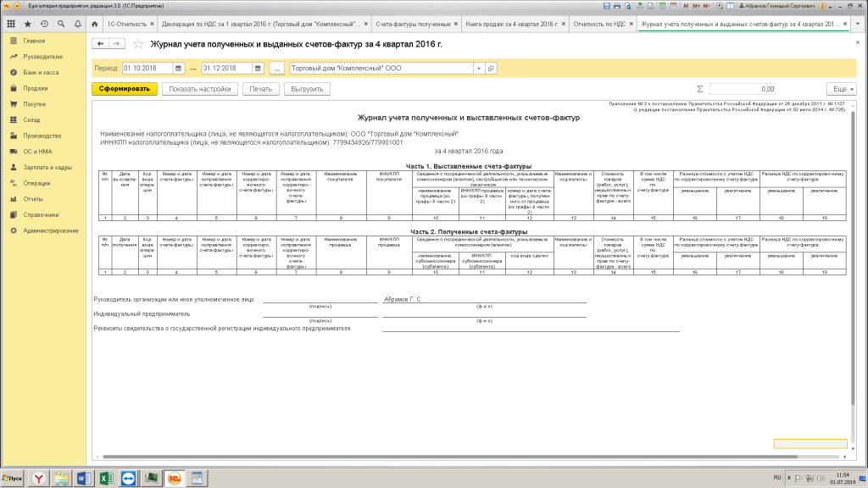Expand the open tabs list arrow
The image size is (868, 488).
click(858, 24)
